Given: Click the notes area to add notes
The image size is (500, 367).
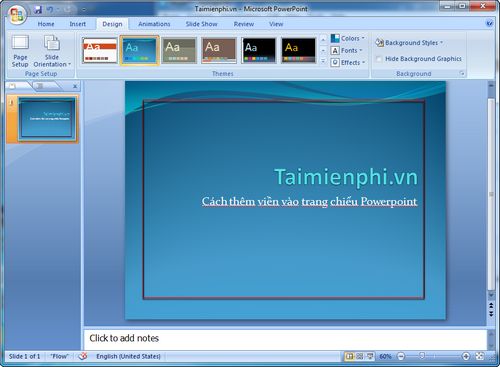Looking at the screenshot, I should (285, 339).
